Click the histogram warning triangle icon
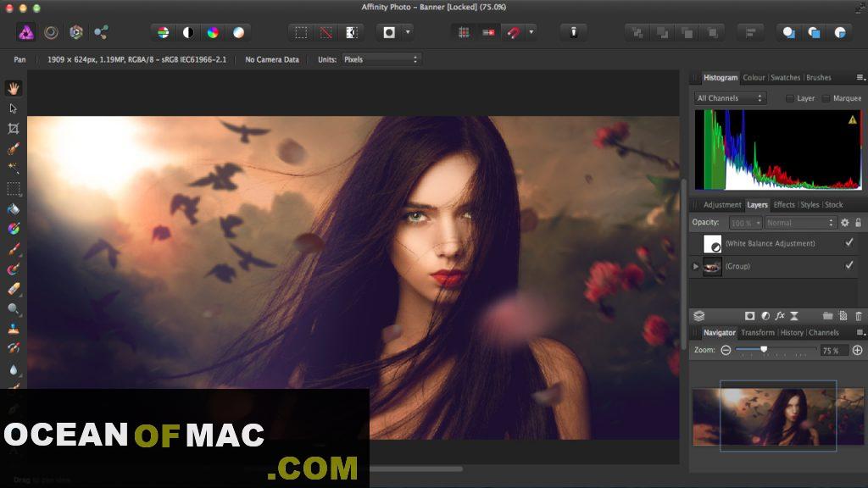Screen dimensions: 868x488 [853, 119]
